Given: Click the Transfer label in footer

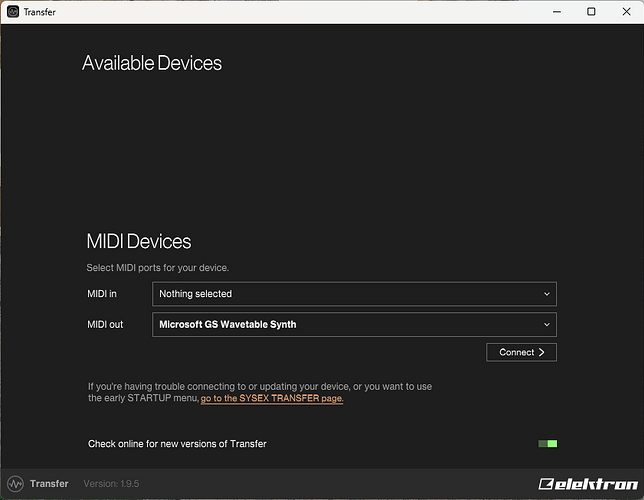Looking at the screenshot, I should (49, 484).
